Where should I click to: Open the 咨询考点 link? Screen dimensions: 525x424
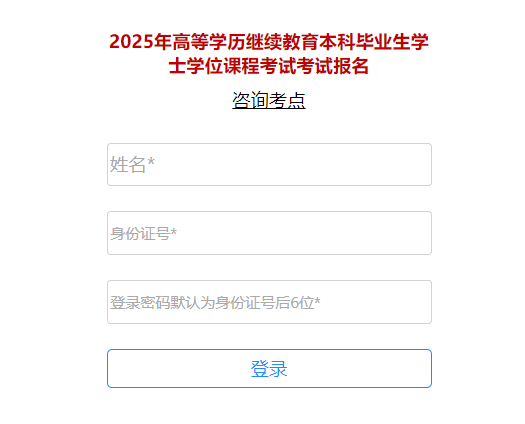click(x=269, y=100)
